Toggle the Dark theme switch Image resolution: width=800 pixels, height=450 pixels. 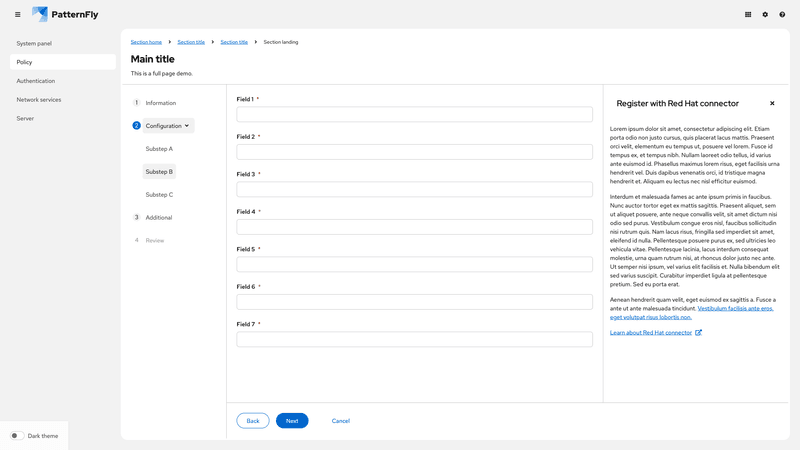click(17, 436)
